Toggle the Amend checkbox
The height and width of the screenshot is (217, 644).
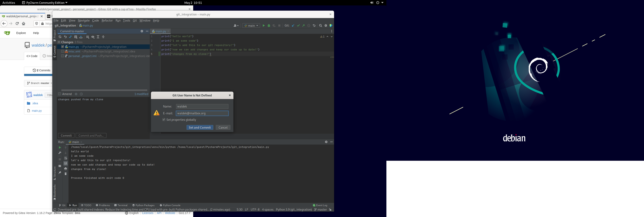tap(60, 94)
